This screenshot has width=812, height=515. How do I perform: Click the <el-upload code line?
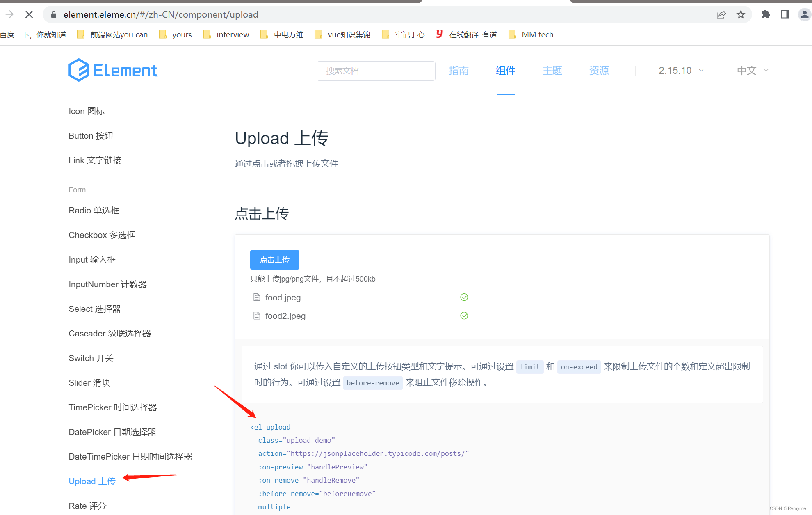pos(270,427)
